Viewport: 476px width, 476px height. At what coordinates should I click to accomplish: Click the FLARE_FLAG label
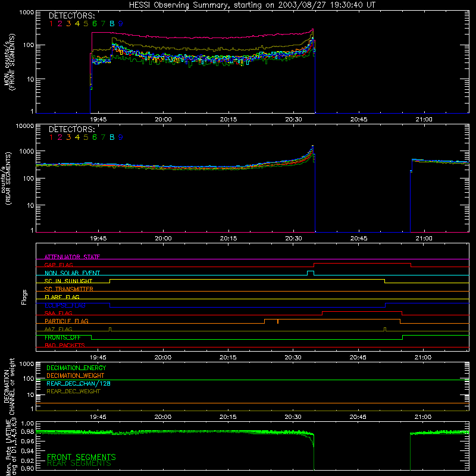[x=62, y=297]
